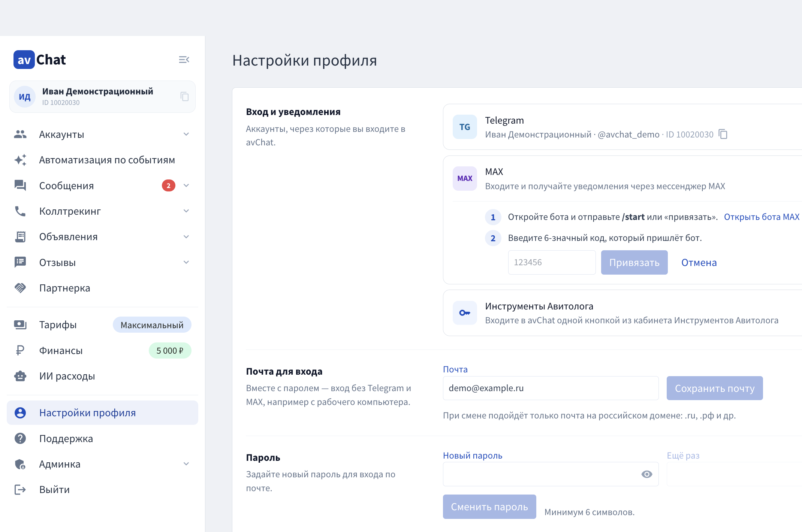Screen dimensions: 802x532
Task: Expand the Объявления submenu chevron
Action: pyautogui.click(x=186, y=237)
